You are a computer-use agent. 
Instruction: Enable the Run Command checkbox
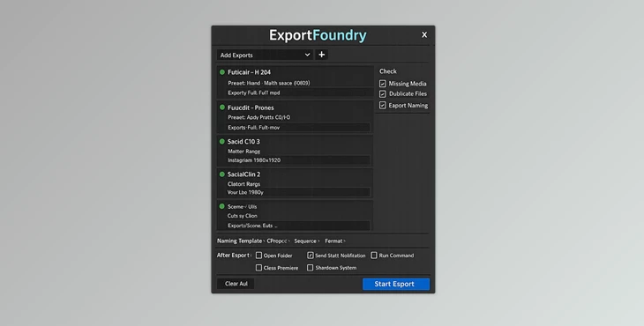tap(374, 256)
